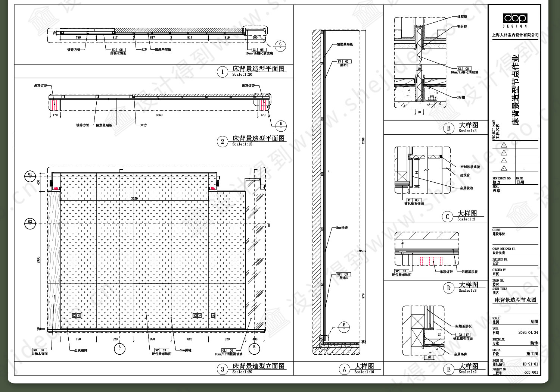The image size is (560, 392).
Task: Click the circled number 2 drawing marker
Action: [x=223, y=141]
